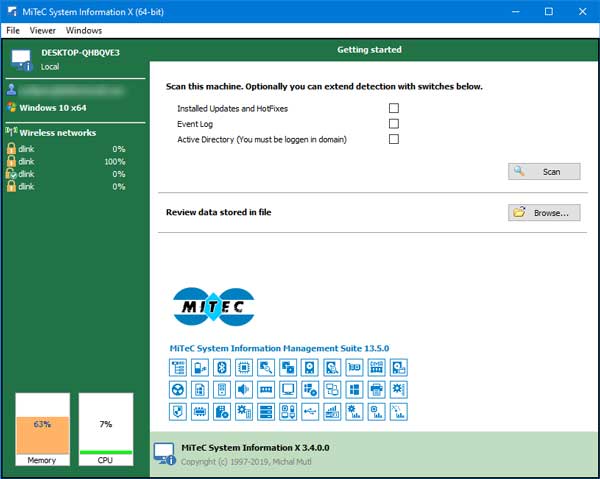Screen dimensions: 600x479
Task: Open the security shield icon
Action: pos(178,412)
